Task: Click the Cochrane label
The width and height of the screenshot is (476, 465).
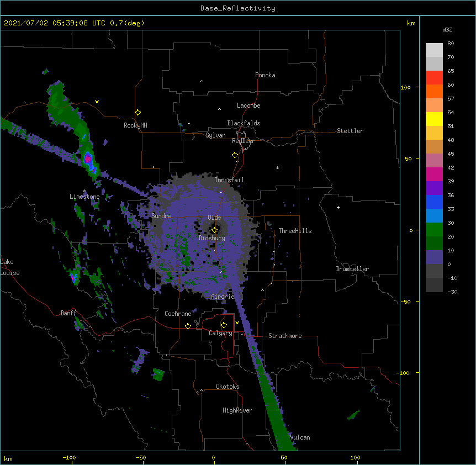Action: coord(178,314)
